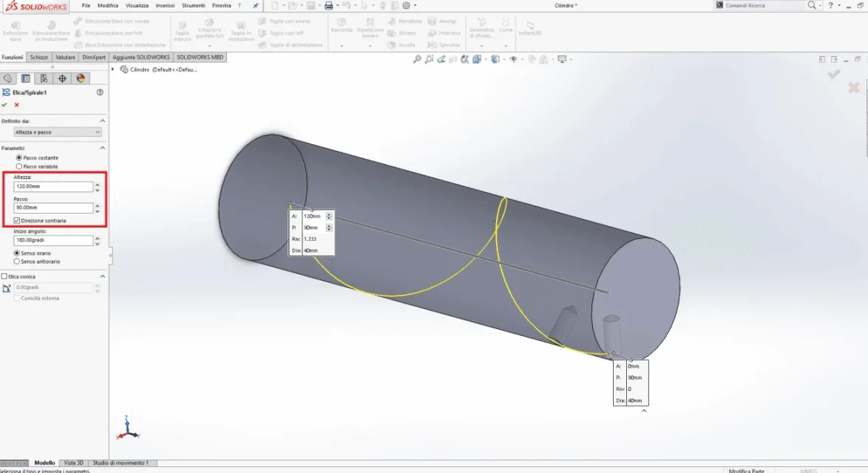This screenshot has height=473, width=868.
Task: Confirm the helix with green checkmark
Action: pos(4,104)
